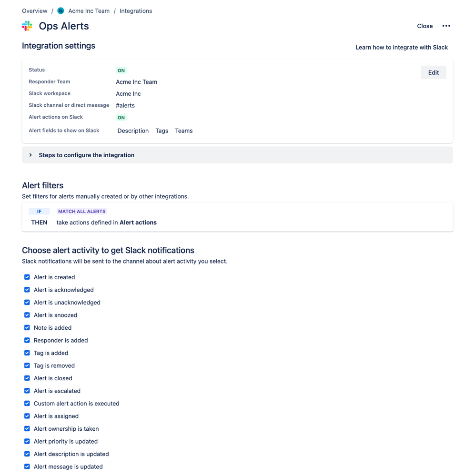Navigate to Integrations breadcrumb
The height and width of the screenshot is (476, 475).
[136, 11]
